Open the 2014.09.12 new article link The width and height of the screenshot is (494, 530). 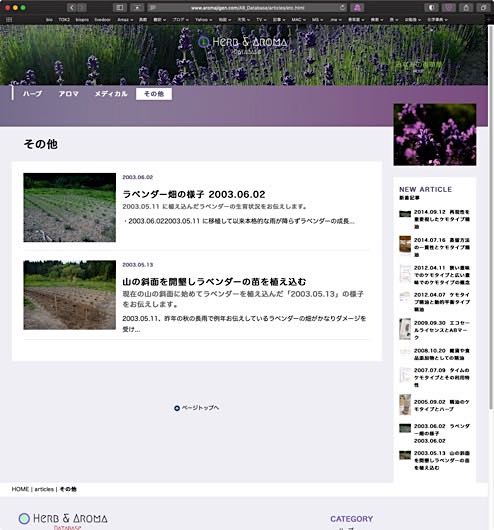point(442,219)
